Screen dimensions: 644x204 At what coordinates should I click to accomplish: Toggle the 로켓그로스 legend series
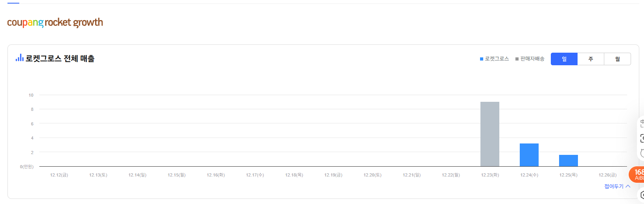[495, 59]
